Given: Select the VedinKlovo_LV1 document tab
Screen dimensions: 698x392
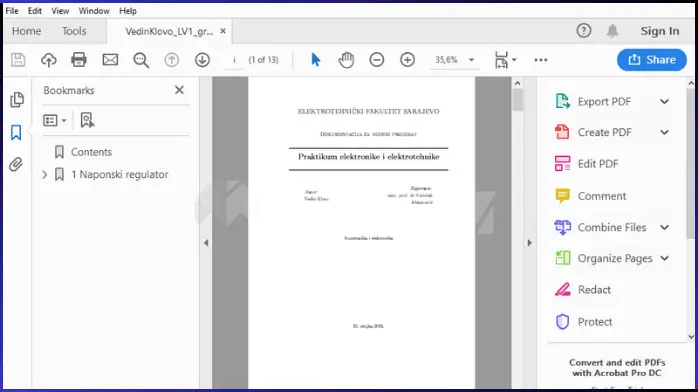Looking at the screenshot, I should (169, 32).
